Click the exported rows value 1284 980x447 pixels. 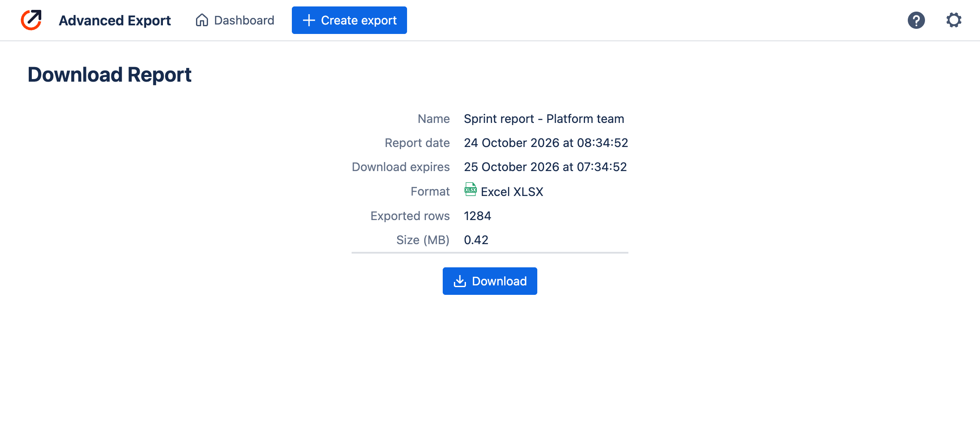tap(478, 216)
